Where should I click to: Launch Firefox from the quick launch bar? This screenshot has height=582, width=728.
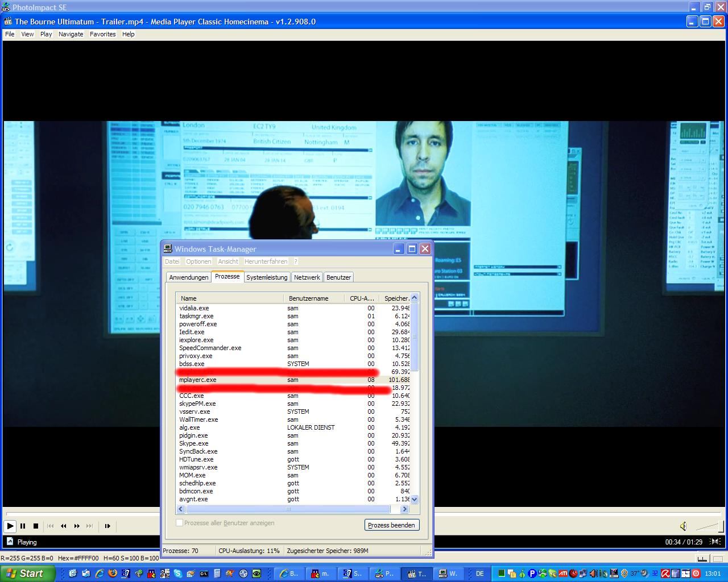[113, 573]
